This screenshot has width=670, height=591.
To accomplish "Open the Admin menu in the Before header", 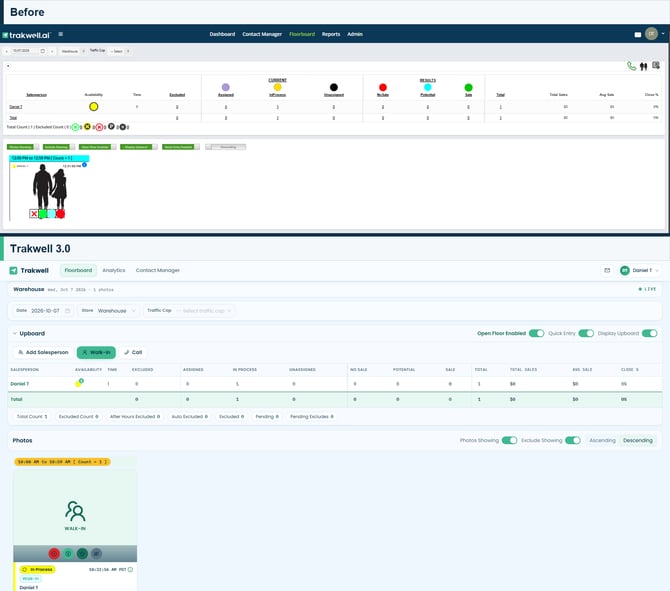I will (355, 34).
